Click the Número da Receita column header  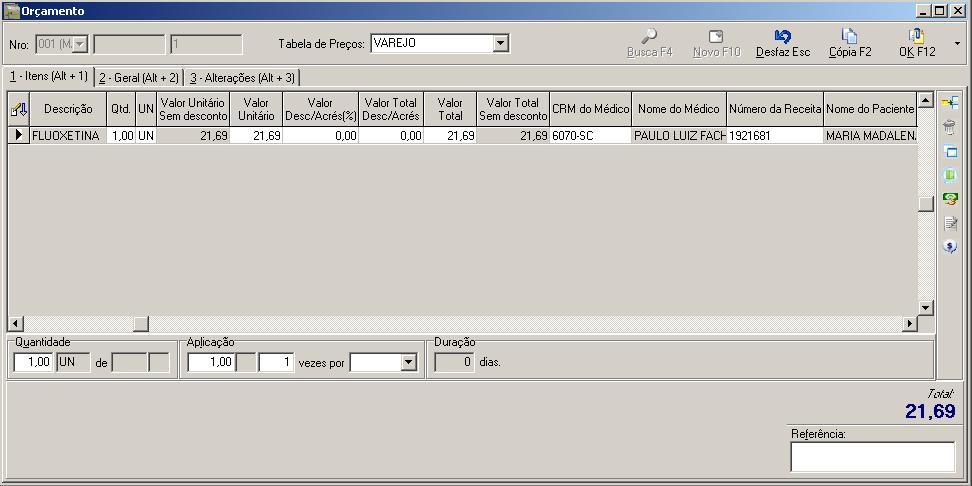click(x=775, y=110)
